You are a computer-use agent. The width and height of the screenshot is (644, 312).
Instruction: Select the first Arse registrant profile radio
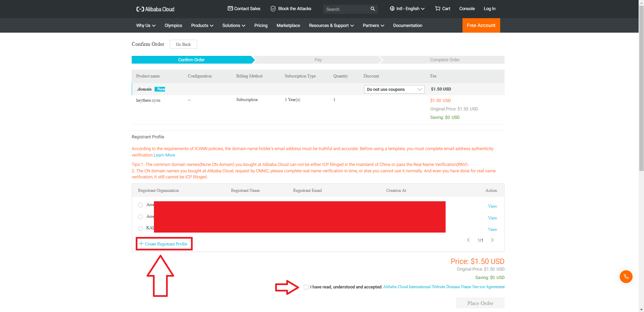140,205
